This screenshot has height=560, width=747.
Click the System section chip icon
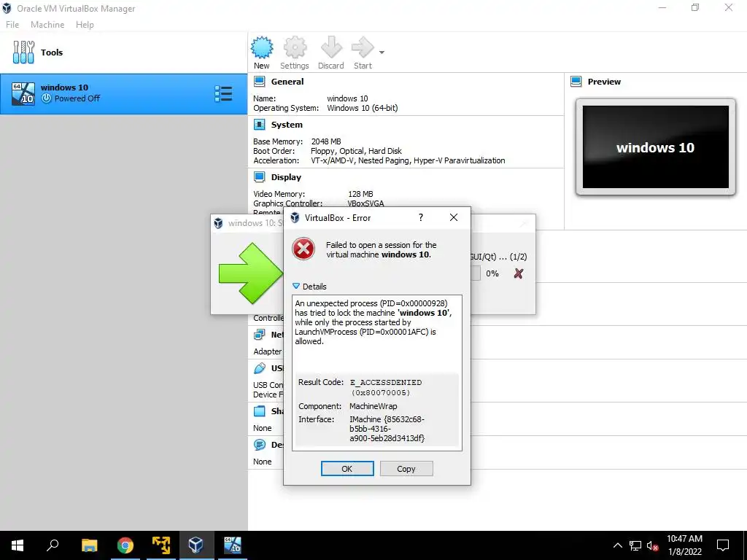[259, 124]
